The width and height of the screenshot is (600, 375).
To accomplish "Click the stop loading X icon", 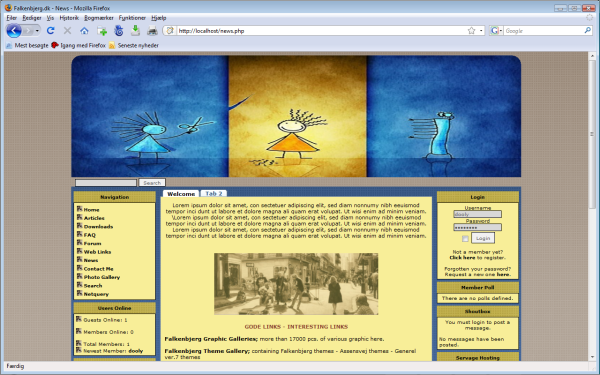I will click(x=67, y=31).
